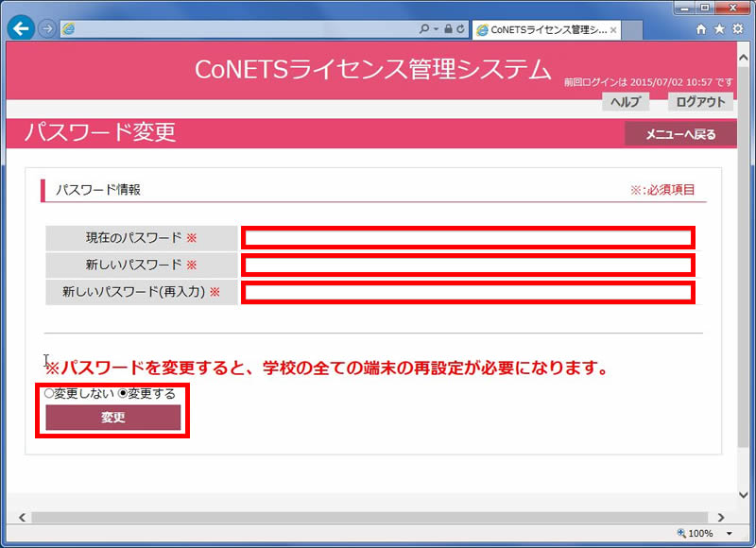Image resolution: width=756 pixels, height=548 pixels.
Task: Click the ログアウト logout button
Action: point(700,102)
